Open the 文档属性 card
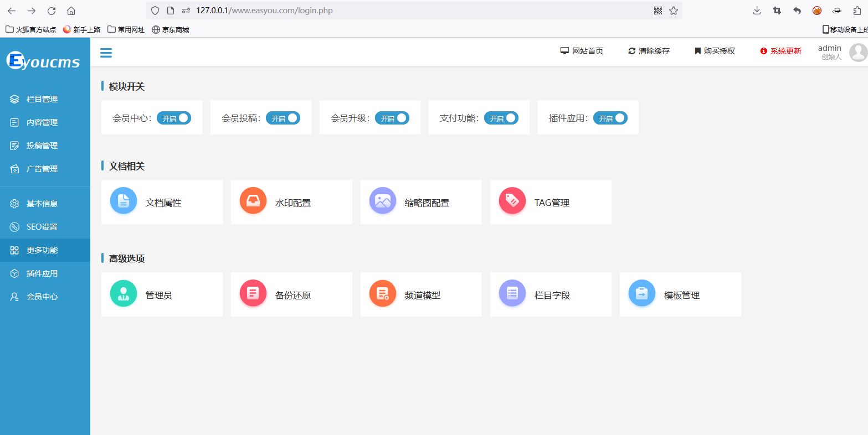Viewport: 868px width, 435px height. point(162,202)
